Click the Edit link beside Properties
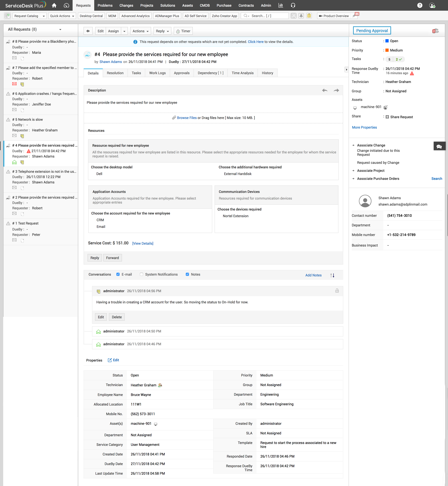 point(113,360)
